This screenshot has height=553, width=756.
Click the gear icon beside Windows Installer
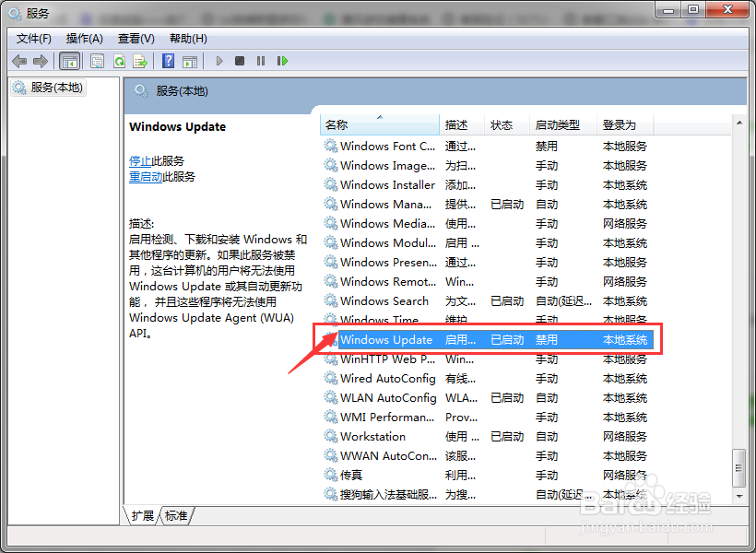tap(331, 184)
